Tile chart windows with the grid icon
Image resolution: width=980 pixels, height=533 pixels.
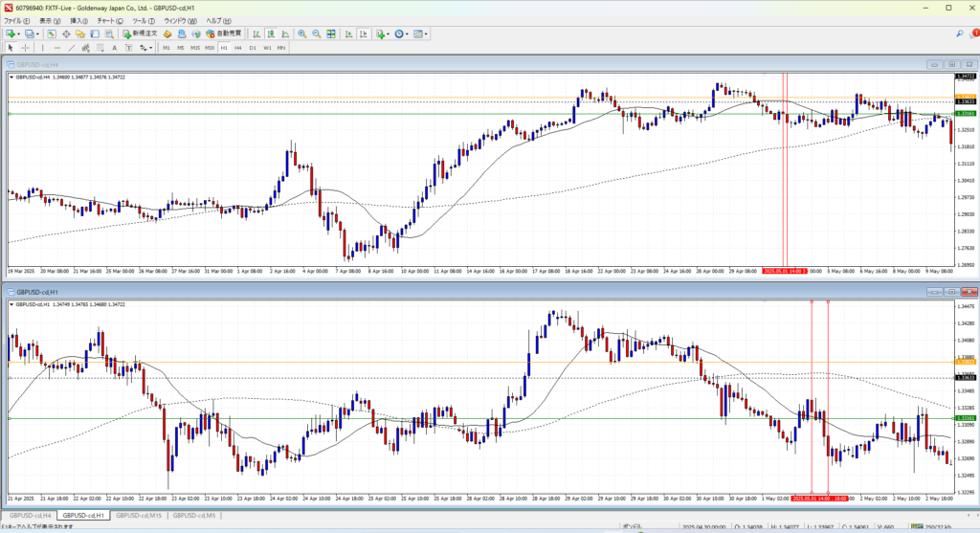331,33
